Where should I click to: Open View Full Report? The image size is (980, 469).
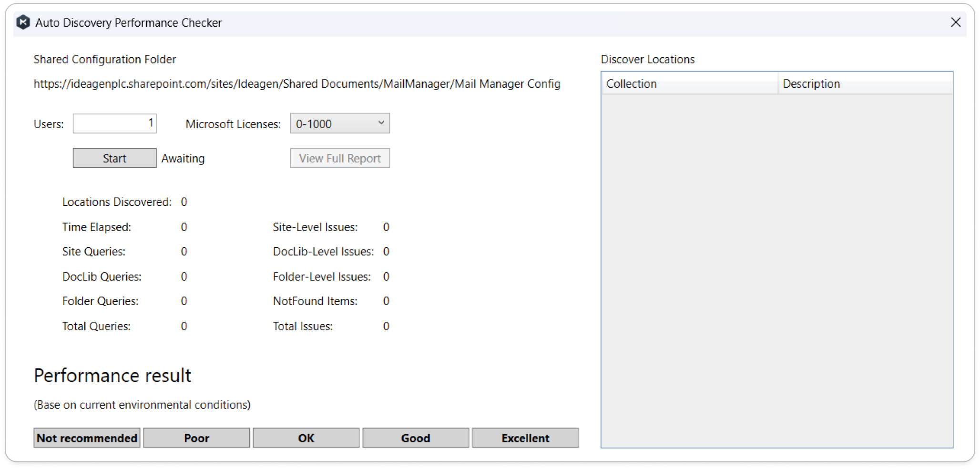(339, 158)
